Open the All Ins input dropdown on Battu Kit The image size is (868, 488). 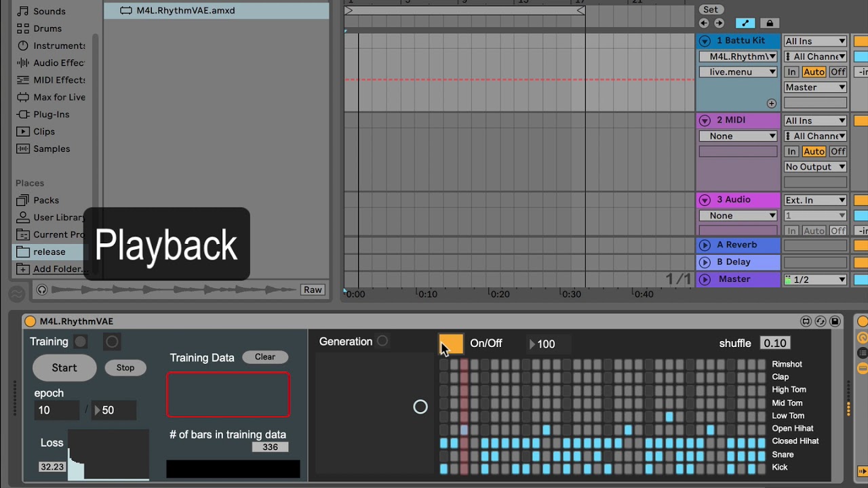click(x=814, y=41)
